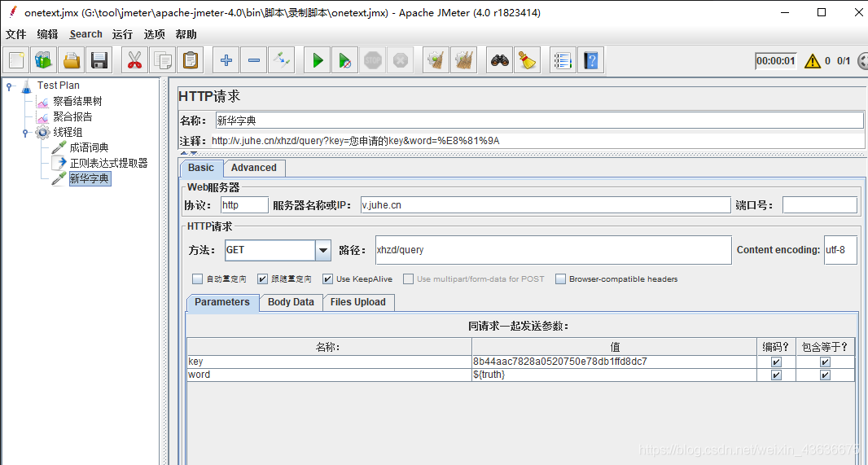Image resolution: width=868 pixels, height=465 pixels.
Task: Toggle 编码 checkbox in key row
Action: (x=776, y=362)
